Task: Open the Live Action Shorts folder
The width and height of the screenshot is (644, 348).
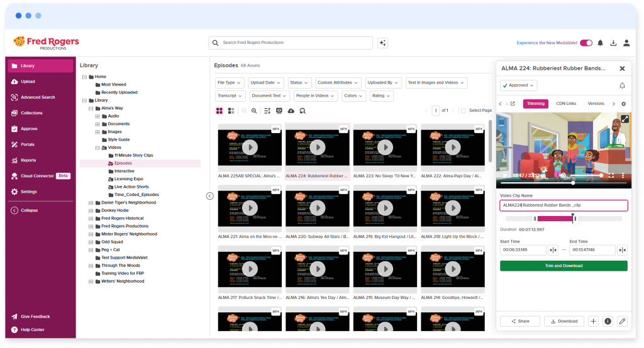Action: 131,187
